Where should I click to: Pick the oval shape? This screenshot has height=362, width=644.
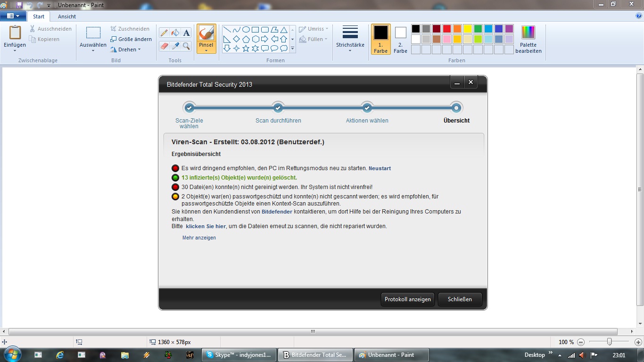coord(246,30)
